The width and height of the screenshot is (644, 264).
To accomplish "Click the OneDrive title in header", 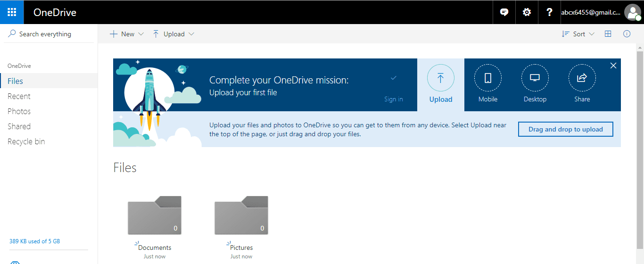I will tap(55, 13).
